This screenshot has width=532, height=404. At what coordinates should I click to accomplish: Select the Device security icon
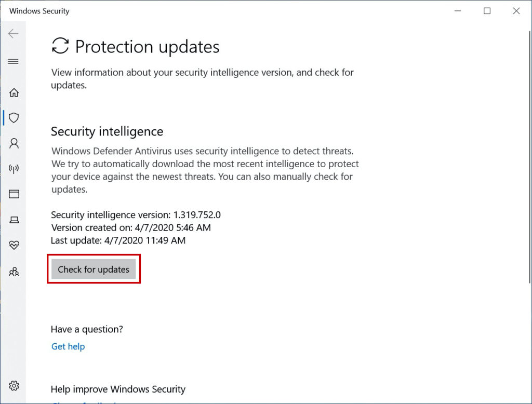tap(14, 220)
